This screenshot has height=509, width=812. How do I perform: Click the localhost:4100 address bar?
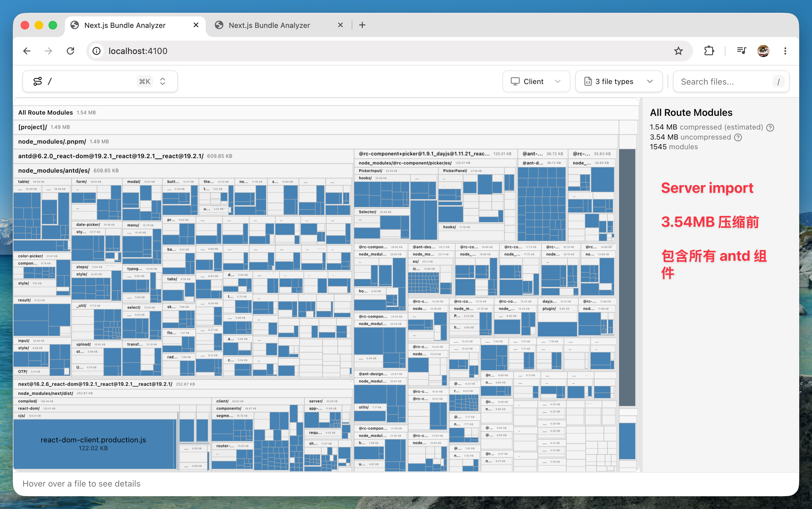click(389, 51)
